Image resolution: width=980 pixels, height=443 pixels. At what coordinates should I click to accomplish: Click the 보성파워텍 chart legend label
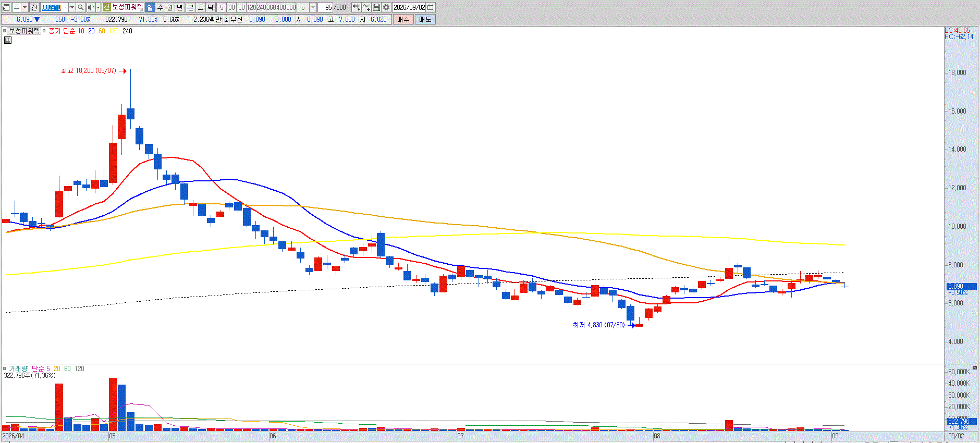click(x=24, y=31)
